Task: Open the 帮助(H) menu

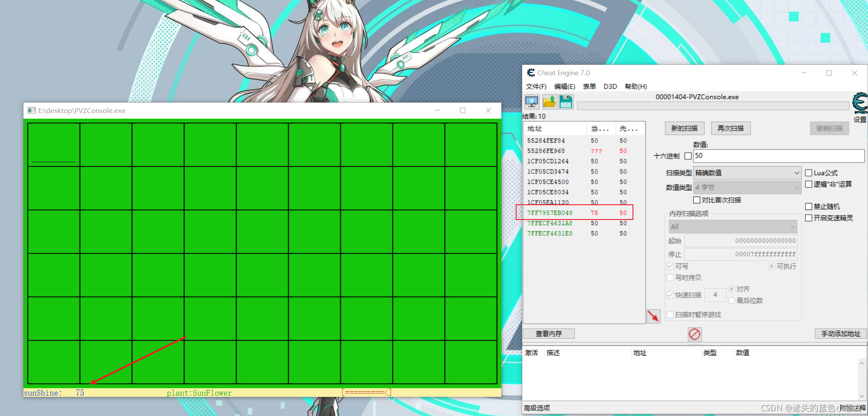Action: coord(636,87)
